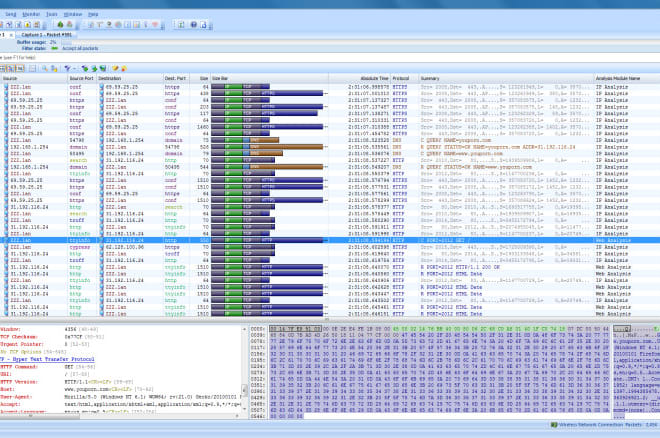Sort by the Source Port column header
The width and height of the screenshot is (660, 438).
click(x=82, y=78)
